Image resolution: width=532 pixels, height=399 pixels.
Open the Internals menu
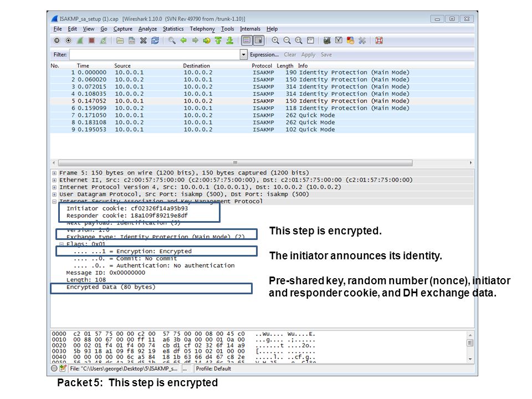coord(250,29)
